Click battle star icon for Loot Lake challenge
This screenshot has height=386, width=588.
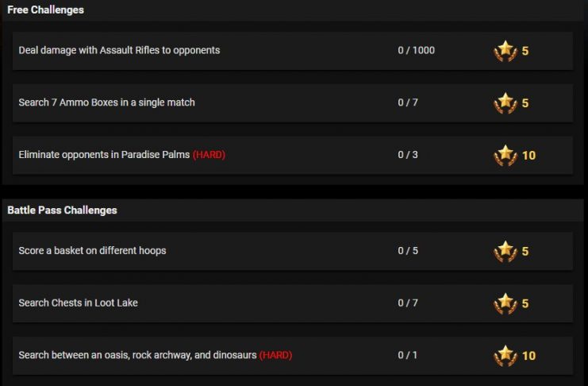[x=505, y=303]
